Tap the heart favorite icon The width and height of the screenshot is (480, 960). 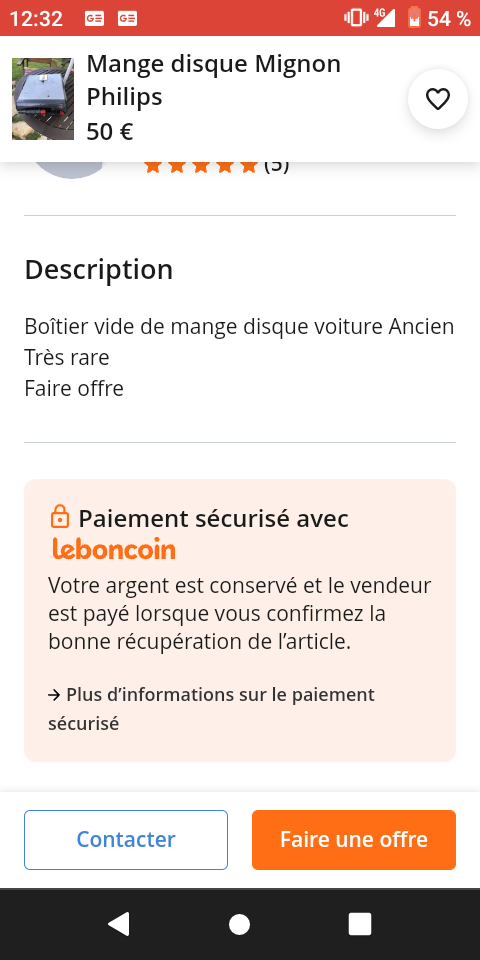tap(438, 99)
